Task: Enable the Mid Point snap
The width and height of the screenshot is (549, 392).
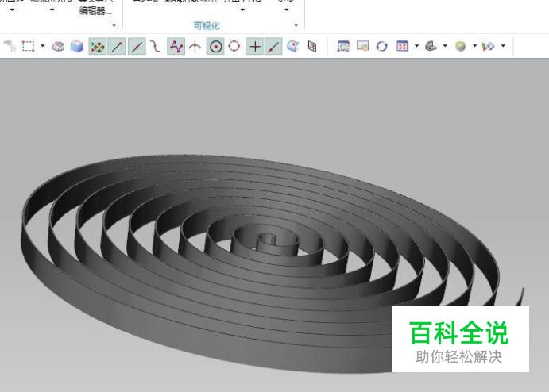Action: pos(137,47)
